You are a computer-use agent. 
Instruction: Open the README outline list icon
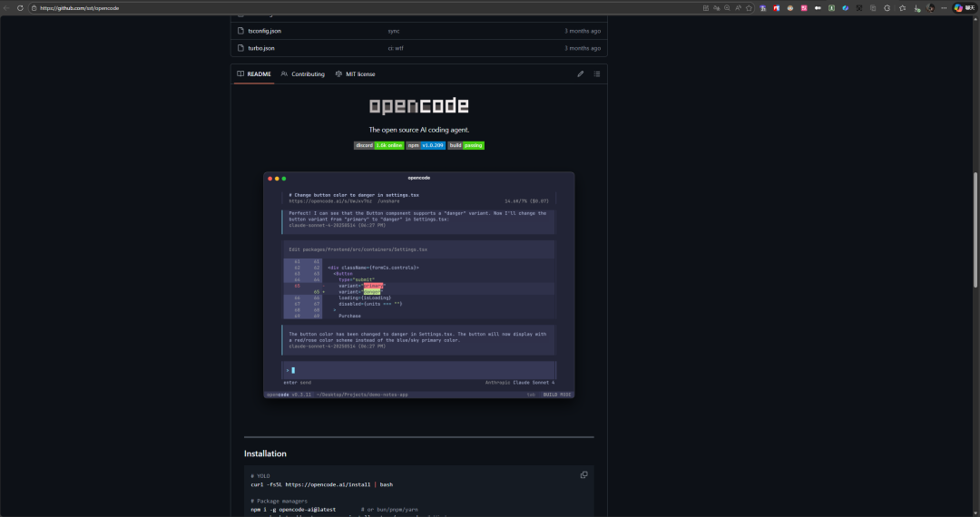(x=597, y=73)
